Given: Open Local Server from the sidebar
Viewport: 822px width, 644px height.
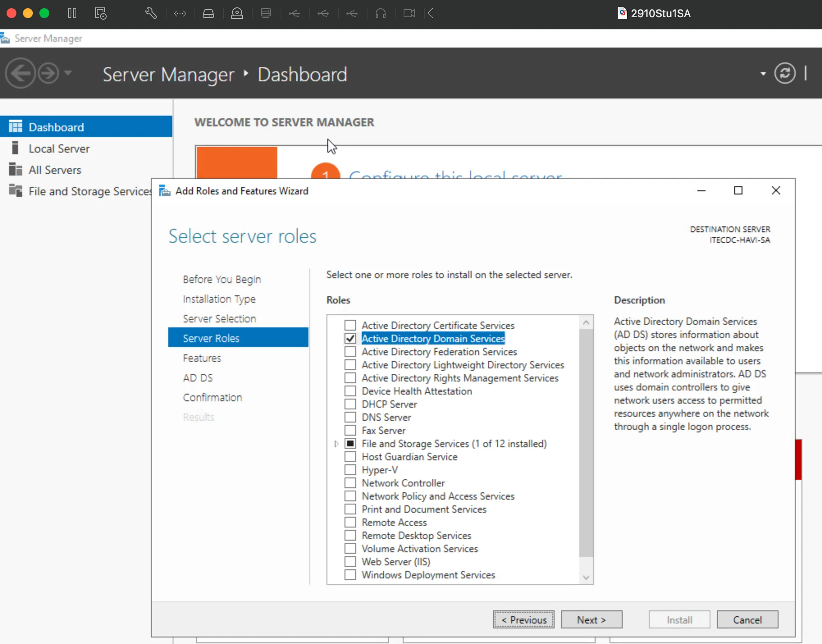Looking at the screenshot, I should tap(59, 148).
